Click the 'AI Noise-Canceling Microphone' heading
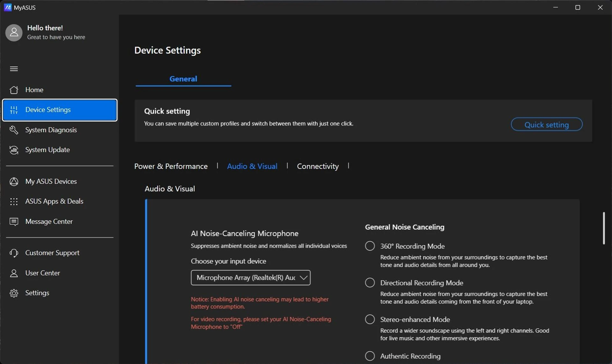Viewport: 612px width, 364px height. (x=244, y=233)
